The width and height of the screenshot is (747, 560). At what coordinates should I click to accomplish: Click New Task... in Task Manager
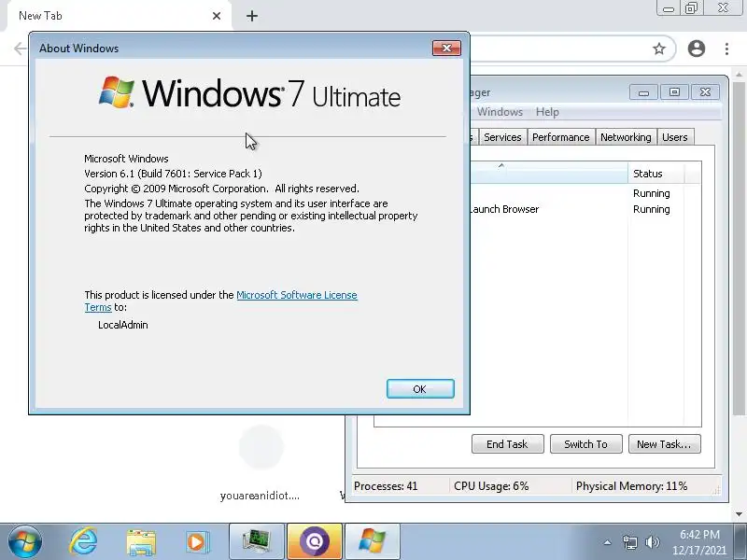coord(664,444)
